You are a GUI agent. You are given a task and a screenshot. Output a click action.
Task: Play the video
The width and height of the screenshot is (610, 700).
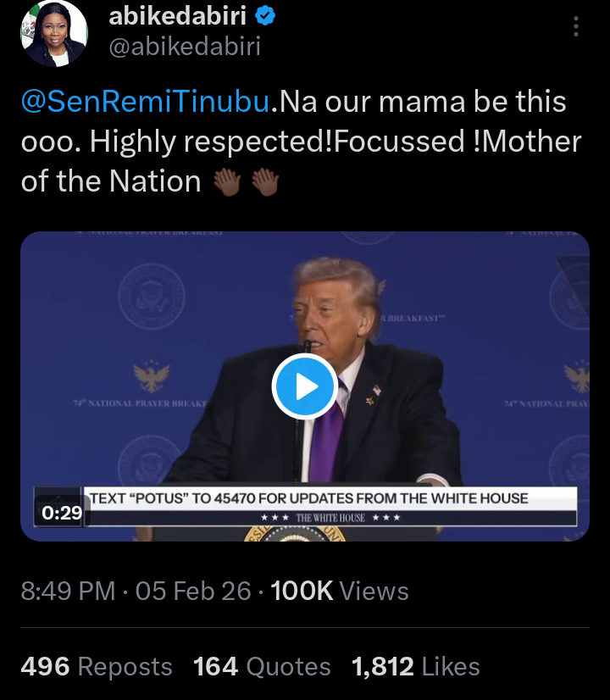coord(305,387)
